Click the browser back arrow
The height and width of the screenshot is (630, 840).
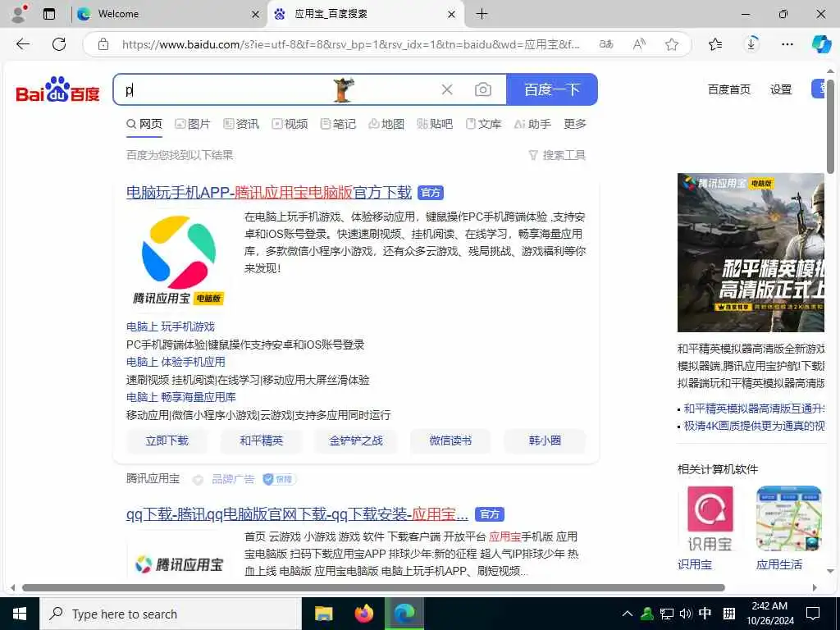click(23, 44)
